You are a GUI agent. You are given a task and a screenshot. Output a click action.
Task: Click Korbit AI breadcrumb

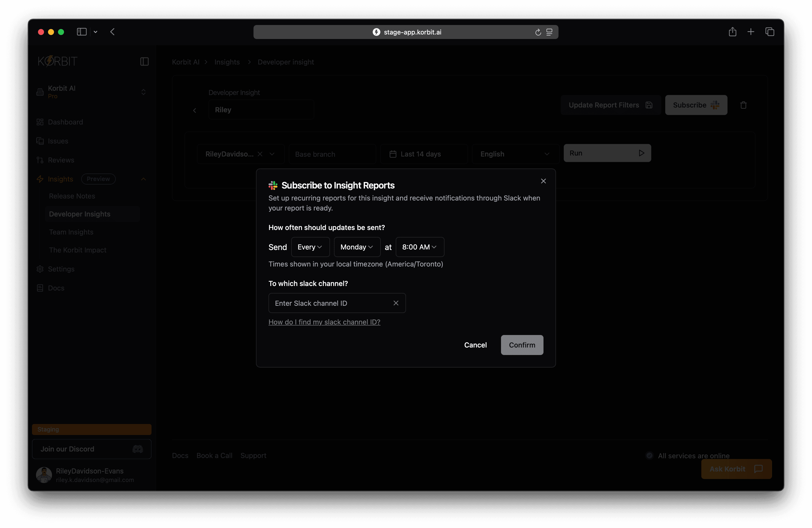tap(185, 62)
